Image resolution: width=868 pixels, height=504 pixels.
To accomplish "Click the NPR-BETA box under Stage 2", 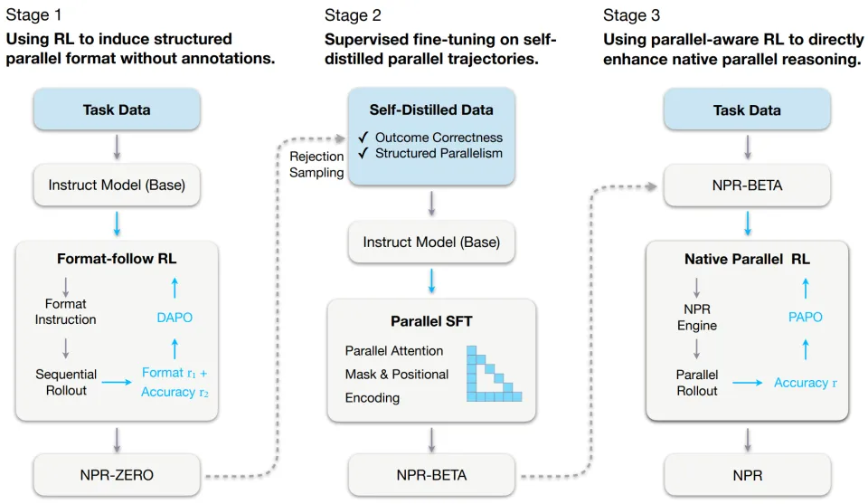I will pos(431,474).
